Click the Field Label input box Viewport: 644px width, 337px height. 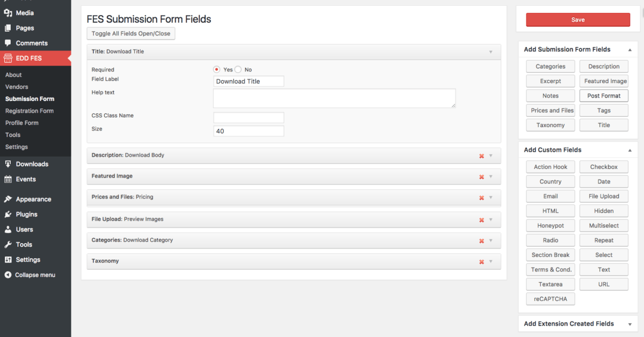[248, 81]
